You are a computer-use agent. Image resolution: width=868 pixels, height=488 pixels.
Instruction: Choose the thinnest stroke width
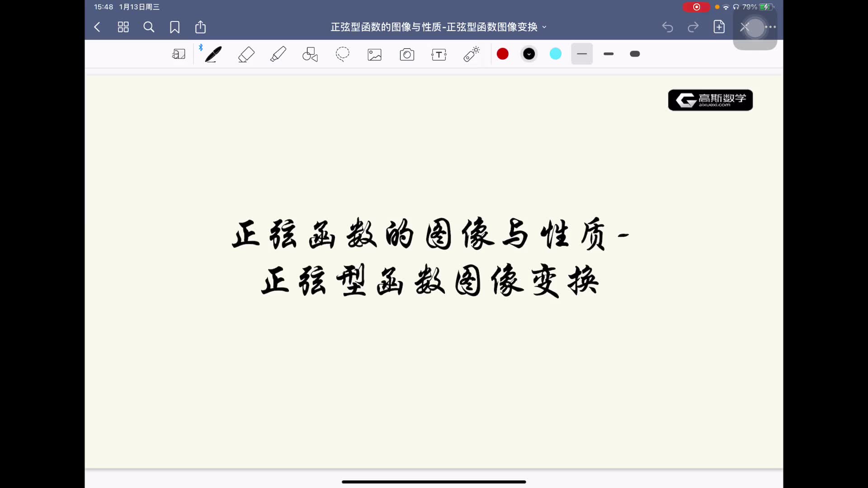pos(582,54)
